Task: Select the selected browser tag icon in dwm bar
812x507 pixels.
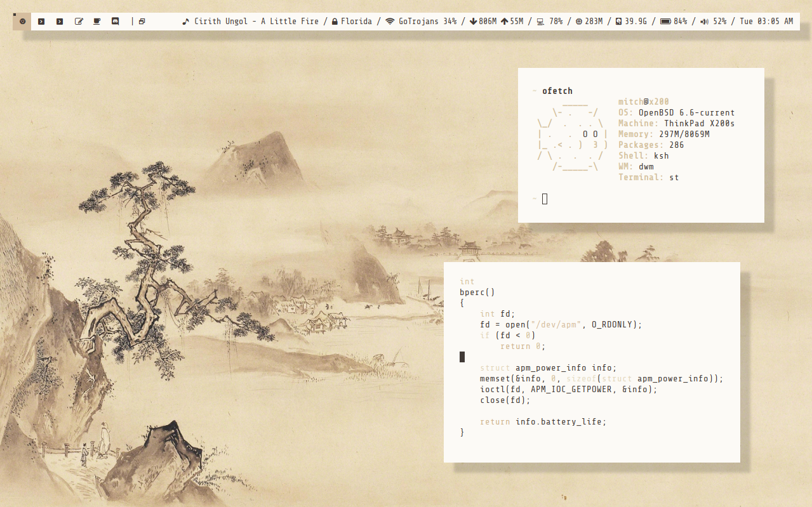Action: [22, 21]
